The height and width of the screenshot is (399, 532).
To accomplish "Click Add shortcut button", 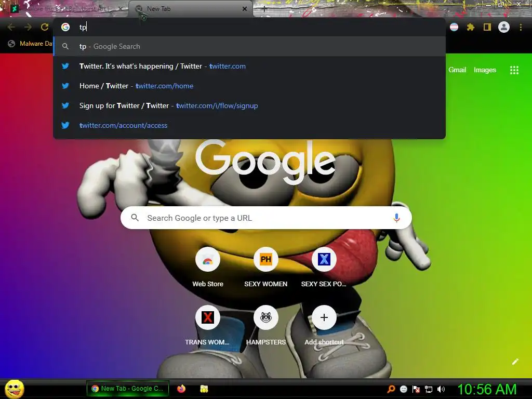I will (324, 326).
